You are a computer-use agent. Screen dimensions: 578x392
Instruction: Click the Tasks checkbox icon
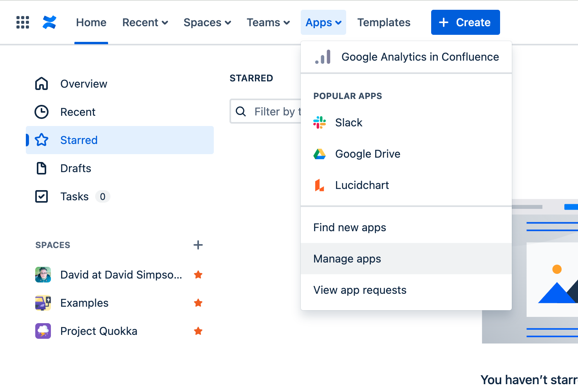[42, 196]
